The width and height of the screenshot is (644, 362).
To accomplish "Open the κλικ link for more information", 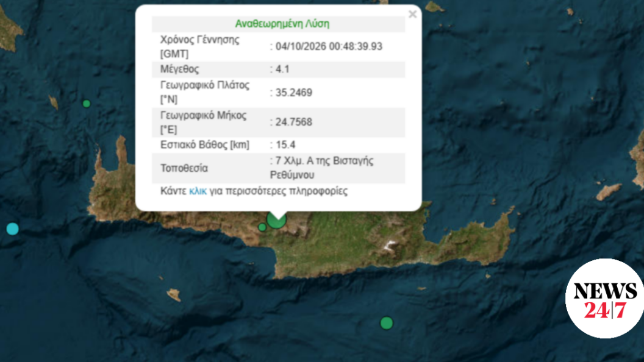I will pos(198,191).
